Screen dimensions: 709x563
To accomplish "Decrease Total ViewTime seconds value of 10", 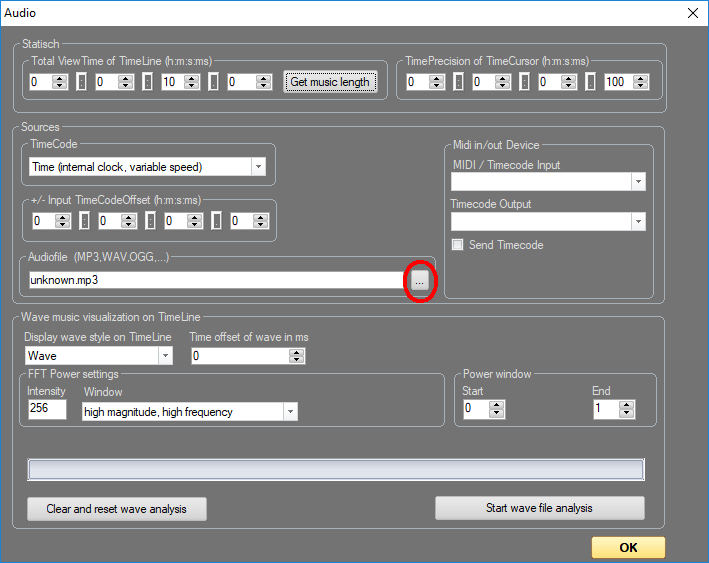I will click(191, 86).
